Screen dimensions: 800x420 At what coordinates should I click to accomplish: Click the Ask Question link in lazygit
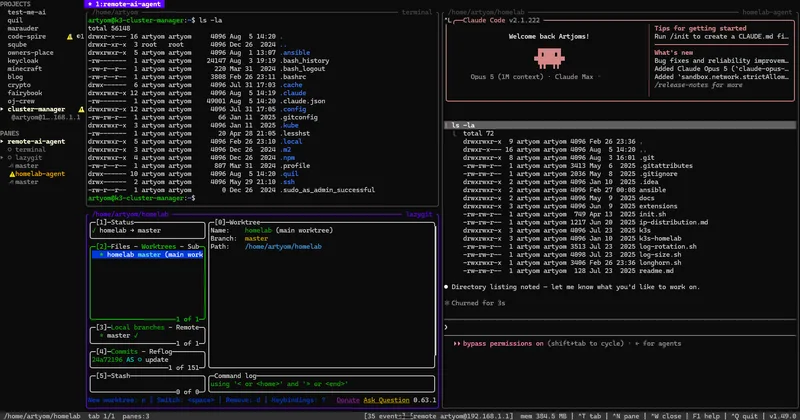pos(386,400)
